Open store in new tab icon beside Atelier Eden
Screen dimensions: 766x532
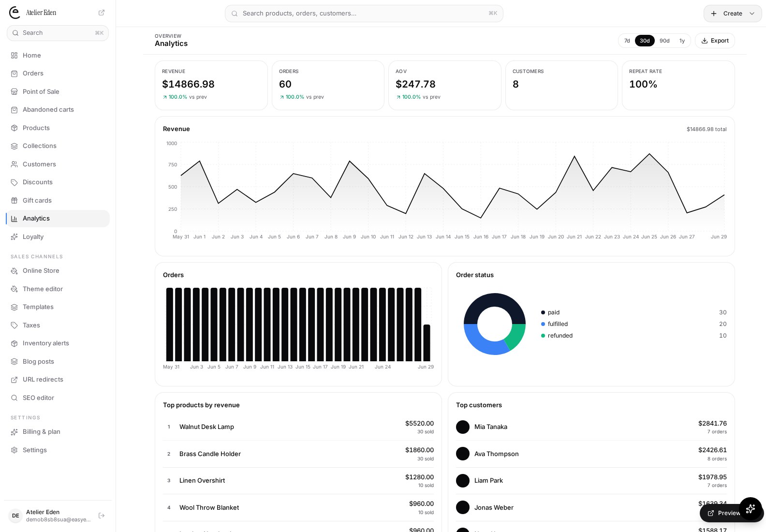click(102, 13)
